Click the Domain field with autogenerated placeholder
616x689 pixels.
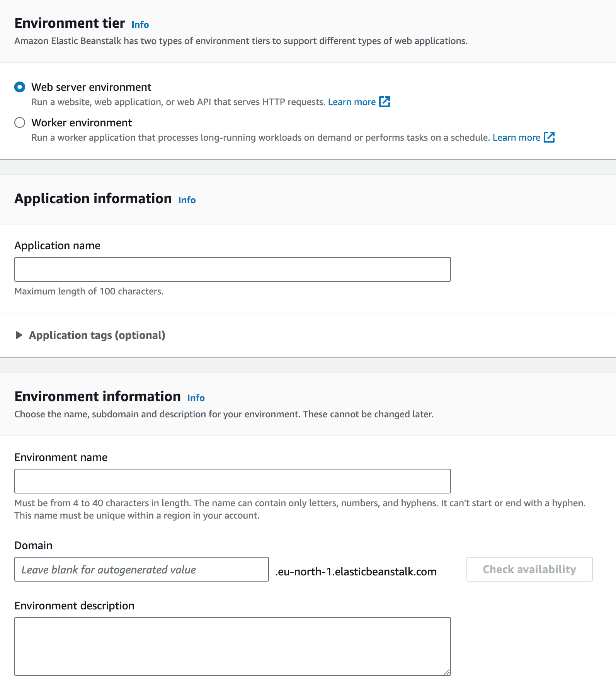[x=141, y=569]
